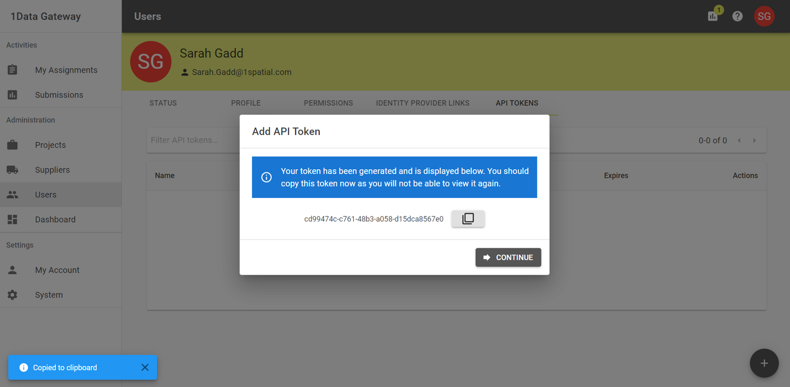
Task: Open System settings
Action: coord(60,295)
